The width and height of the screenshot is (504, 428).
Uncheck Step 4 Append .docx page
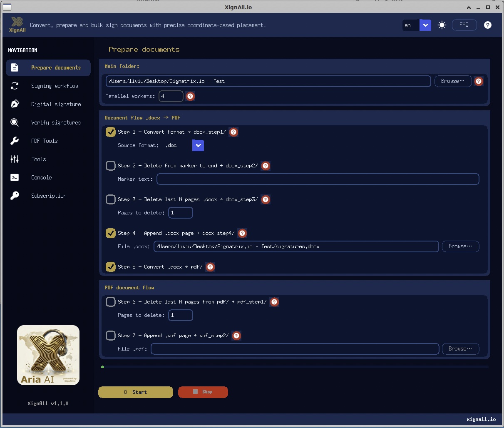110,233
